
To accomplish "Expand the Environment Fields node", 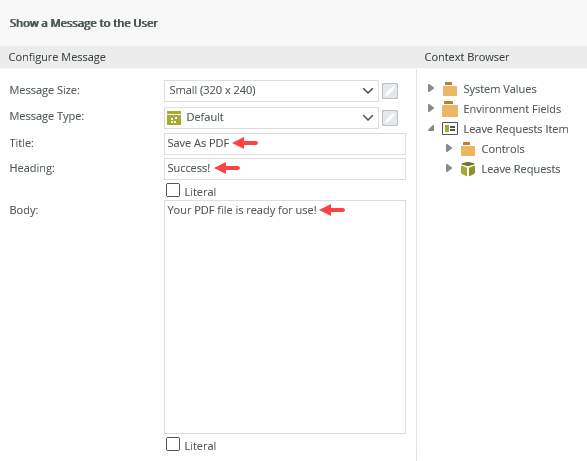I will (431, 108).
